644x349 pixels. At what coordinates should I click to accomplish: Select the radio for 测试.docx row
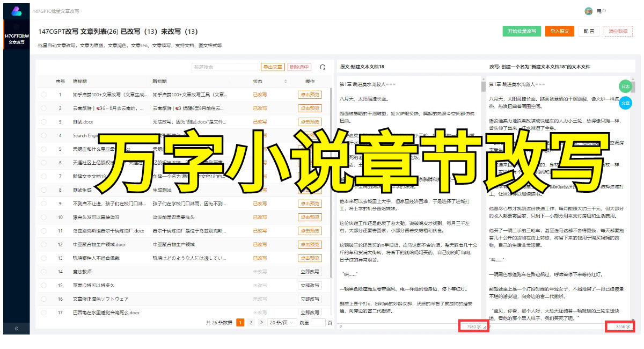[43, 122]
